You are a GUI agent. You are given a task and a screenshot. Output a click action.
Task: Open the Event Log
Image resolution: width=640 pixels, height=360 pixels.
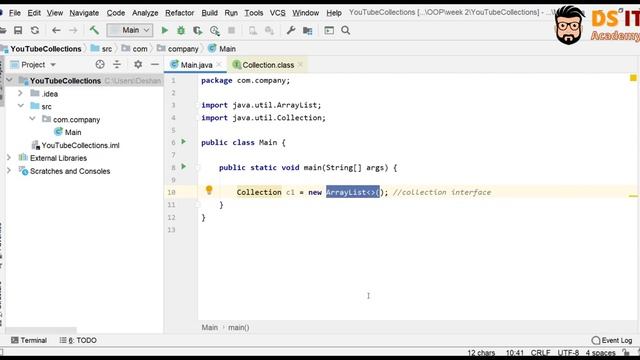coord(612,340)
